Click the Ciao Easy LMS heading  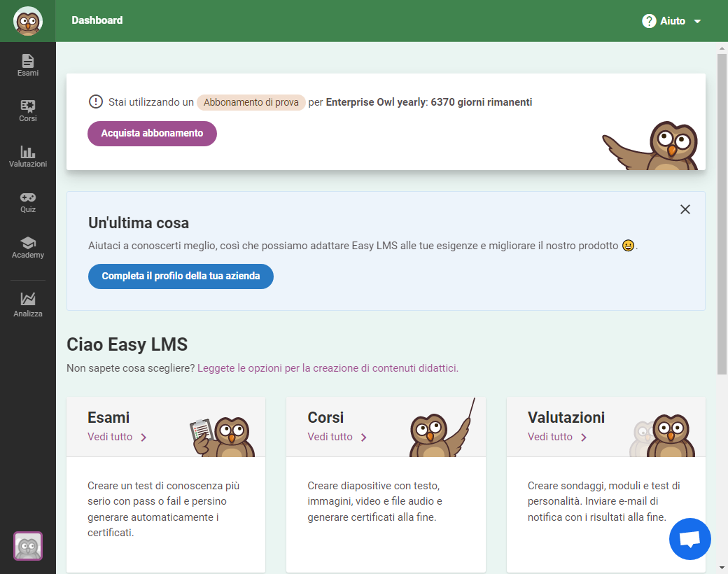pos(127,344)
